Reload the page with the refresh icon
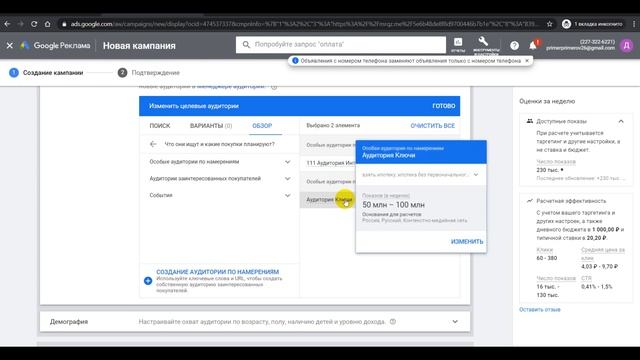The width and height of the screenshot is (640, 360). pos(34,24)
